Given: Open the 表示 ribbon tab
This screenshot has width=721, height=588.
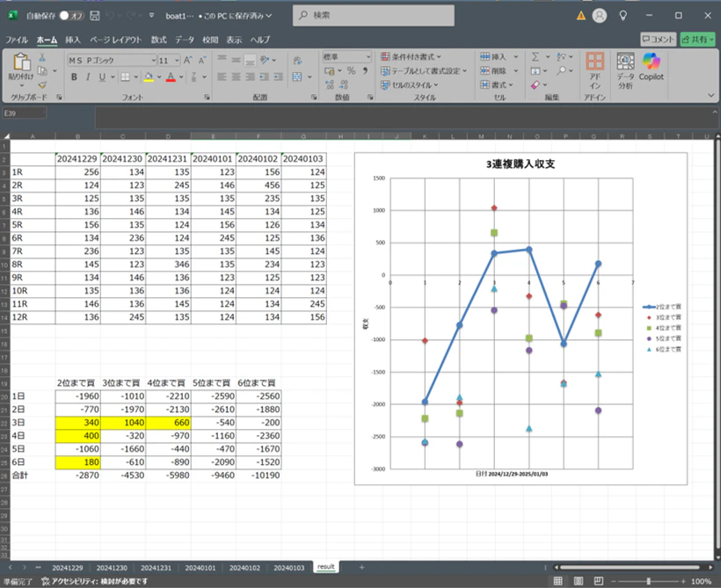Looking at the screenshot, I should [234, 40].
